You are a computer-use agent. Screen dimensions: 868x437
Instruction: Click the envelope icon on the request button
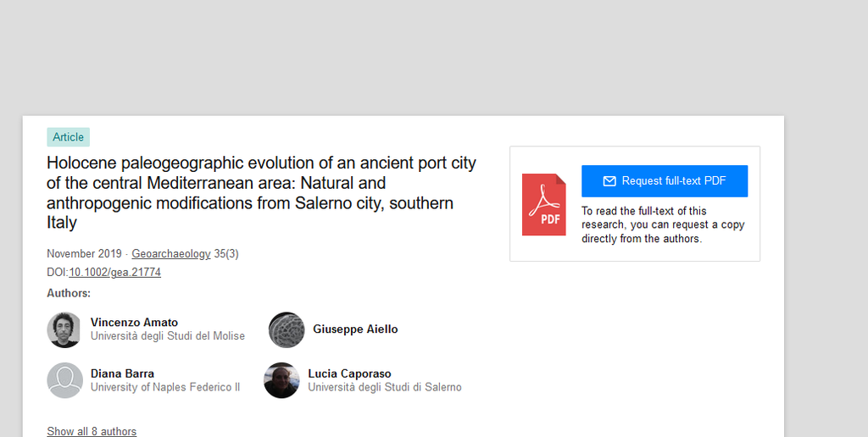pos(609,181)
